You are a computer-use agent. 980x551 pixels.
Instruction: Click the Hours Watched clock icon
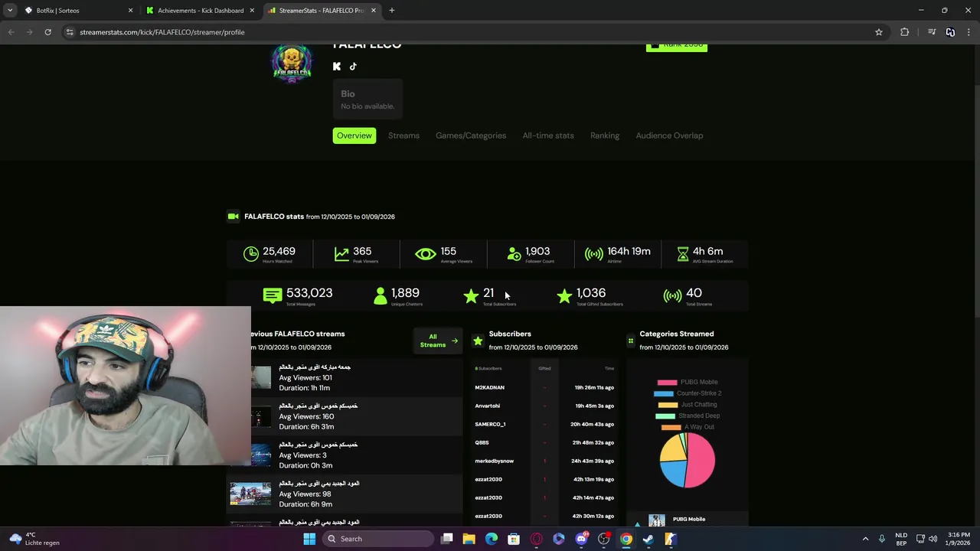[x=251, y=254]
